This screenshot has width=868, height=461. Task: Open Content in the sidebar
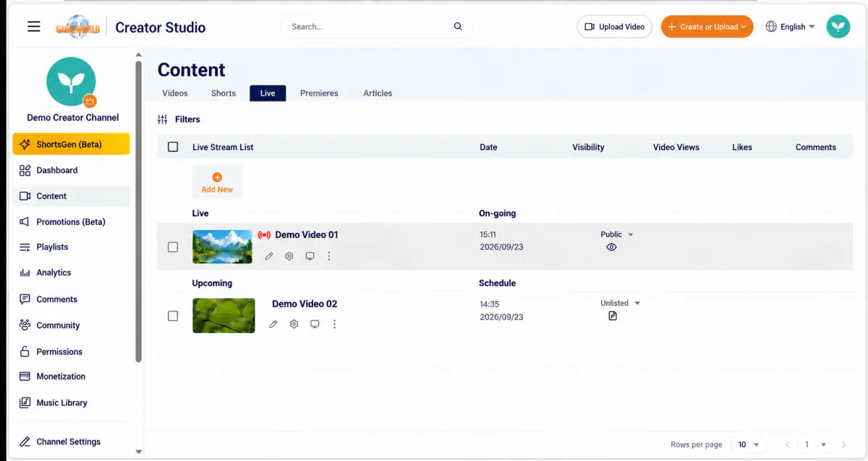pyautogui.click(x=71, y=196)
